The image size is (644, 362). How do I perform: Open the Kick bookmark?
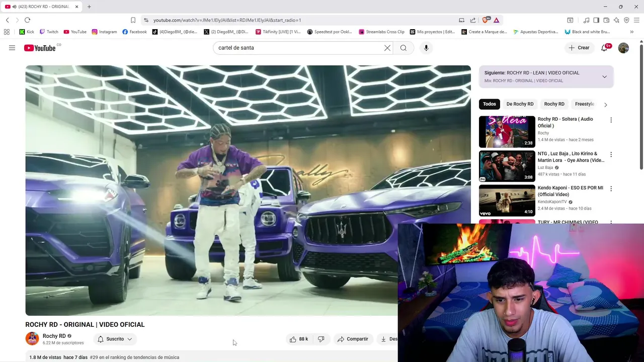pyautogui.click(x=27, y=32)
